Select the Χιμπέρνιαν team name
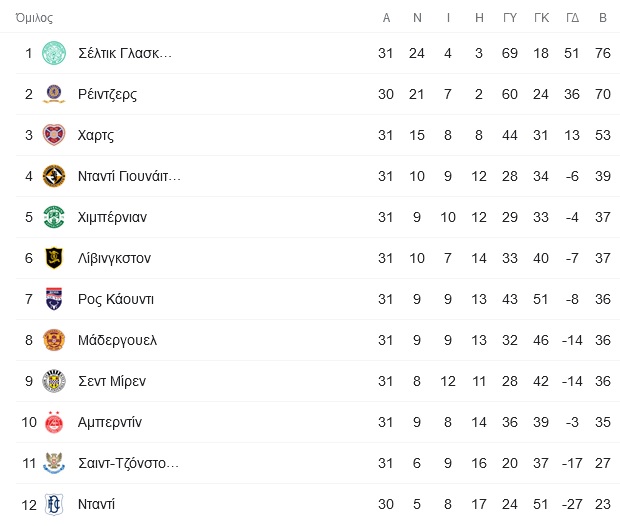 112,218
